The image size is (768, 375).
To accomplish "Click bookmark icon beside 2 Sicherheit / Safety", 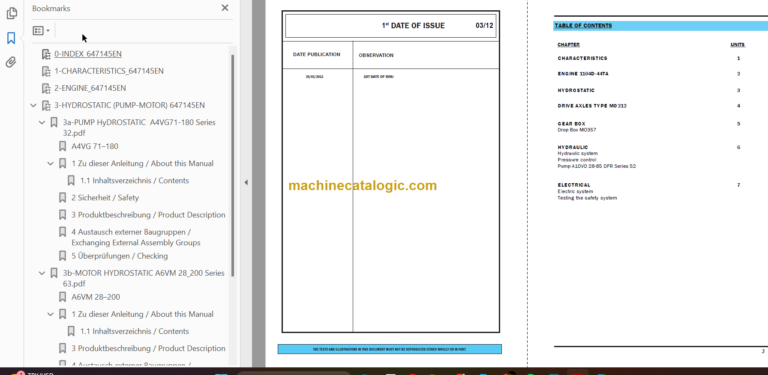I will click(62, 198).
